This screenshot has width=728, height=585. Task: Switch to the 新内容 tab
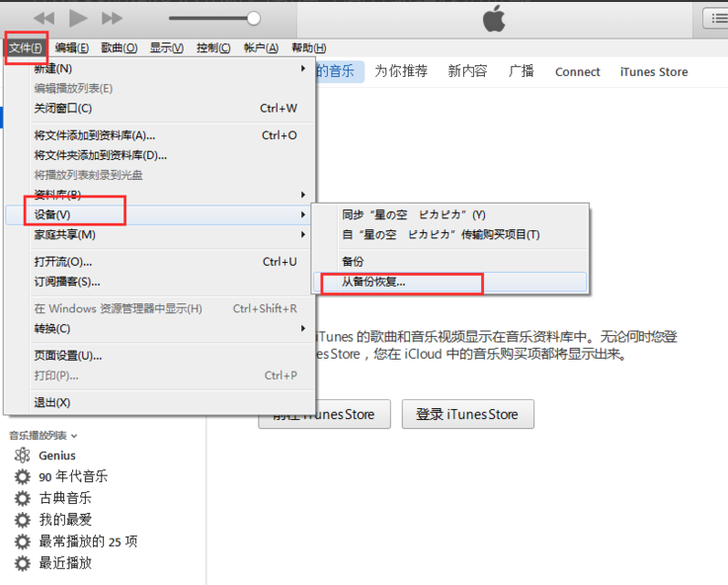467,71
